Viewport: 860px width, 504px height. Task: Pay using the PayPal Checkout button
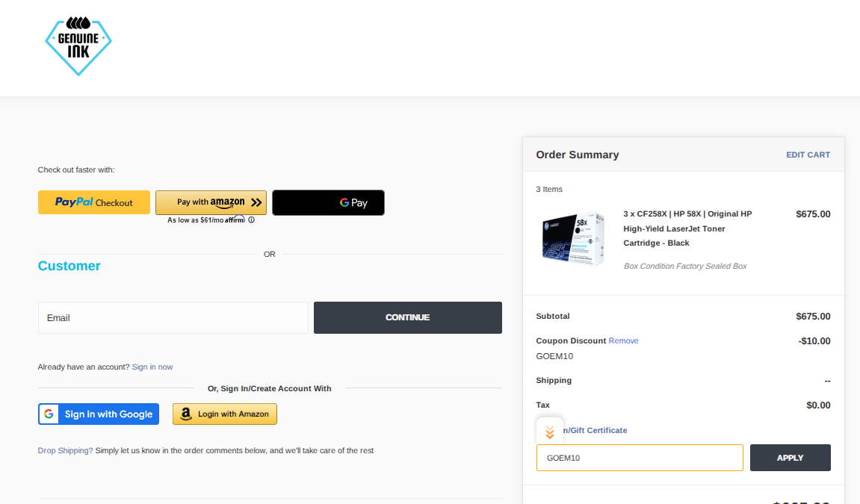point(94,202)
